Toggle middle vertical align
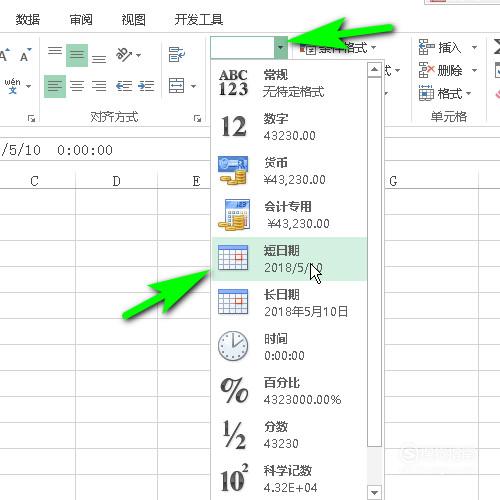The image size is (500, 500). tap(77, 55)
